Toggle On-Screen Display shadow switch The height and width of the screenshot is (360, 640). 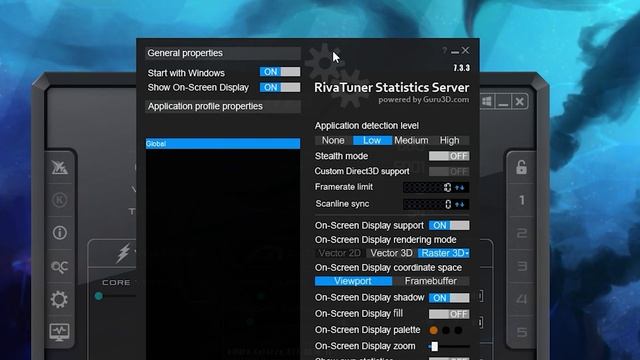[449, 298]
